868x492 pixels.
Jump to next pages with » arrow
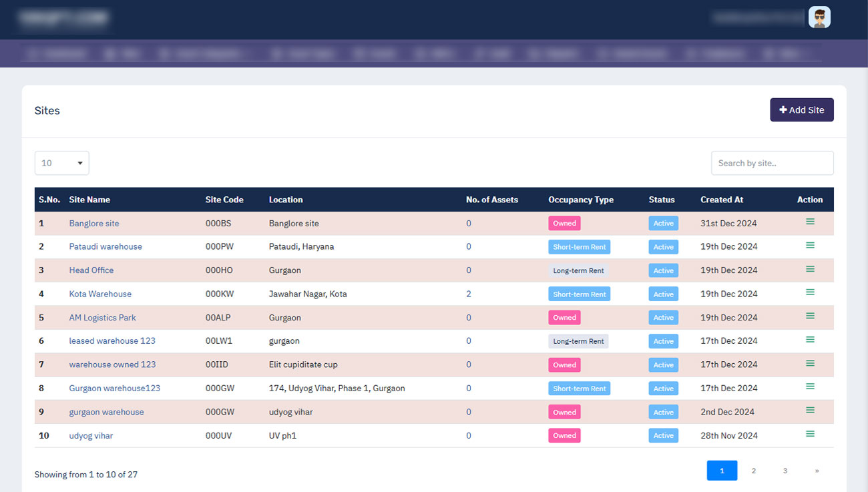tap(816, 471)
